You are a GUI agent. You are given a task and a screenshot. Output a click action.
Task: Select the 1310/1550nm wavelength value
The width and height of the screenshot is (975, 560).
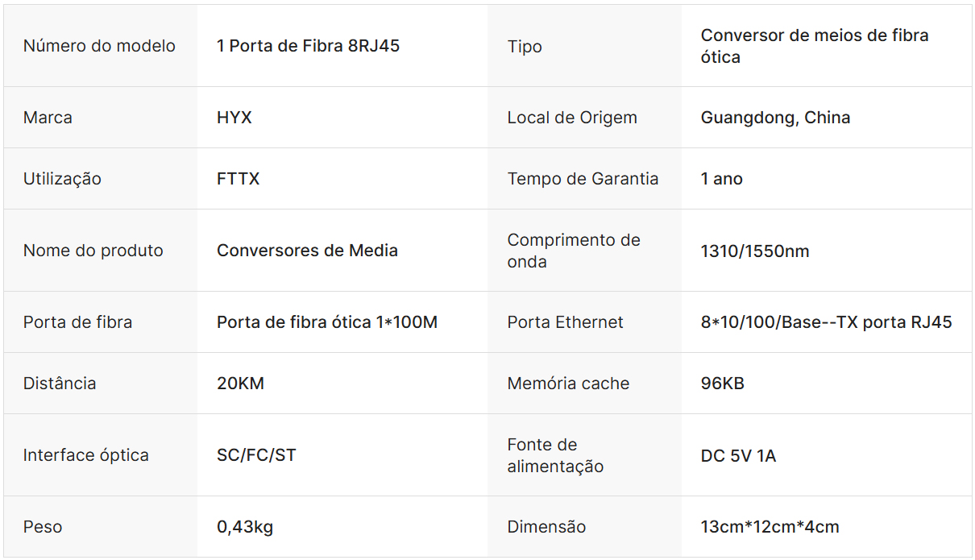click(x=755, y=251)
